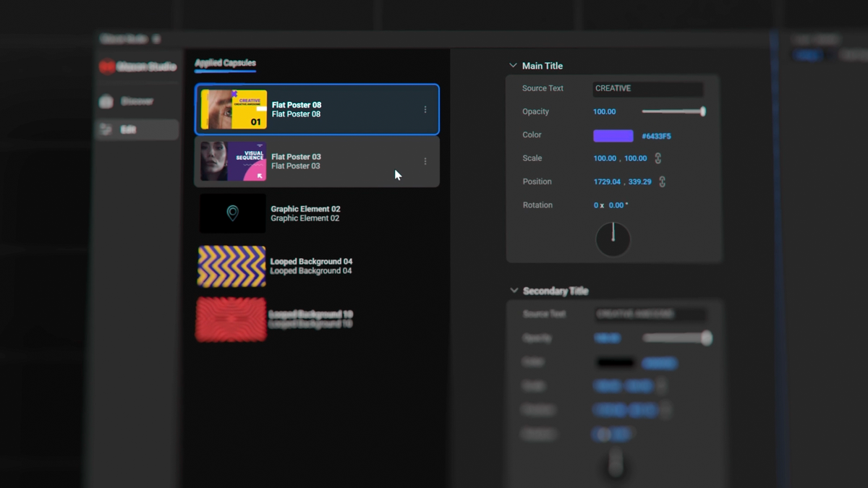
Task: Click the Graphic Element 02 pin icon thumbnail
Action: click(231, 213)
